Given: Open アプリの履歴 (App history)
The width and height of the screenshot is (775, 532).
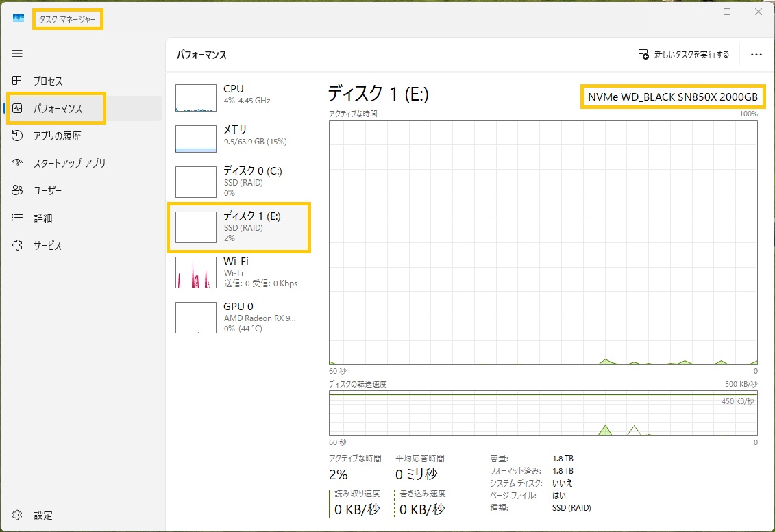Looking at the screenshot, I should click(48, 136).
